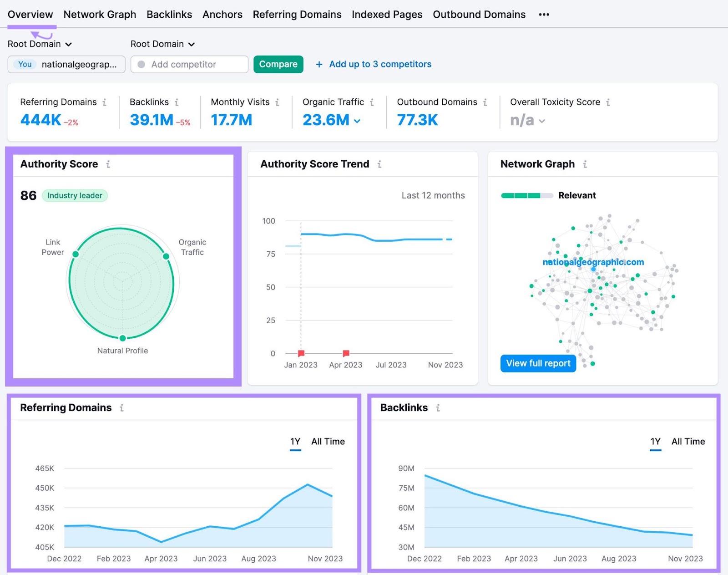The image size is (728, 575).
Task: Show info for Organic Traffic metric
Action: coord(372,102)
